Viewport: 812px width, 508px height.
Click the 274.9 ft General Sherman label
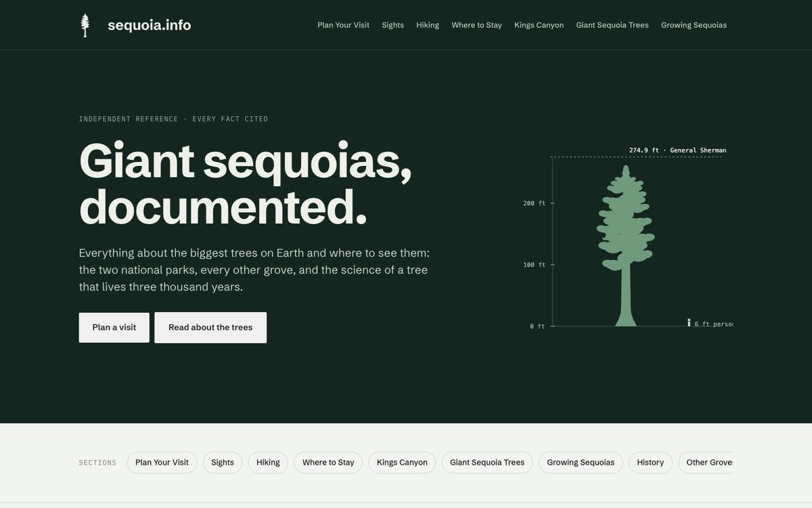(x=677, y=150)
